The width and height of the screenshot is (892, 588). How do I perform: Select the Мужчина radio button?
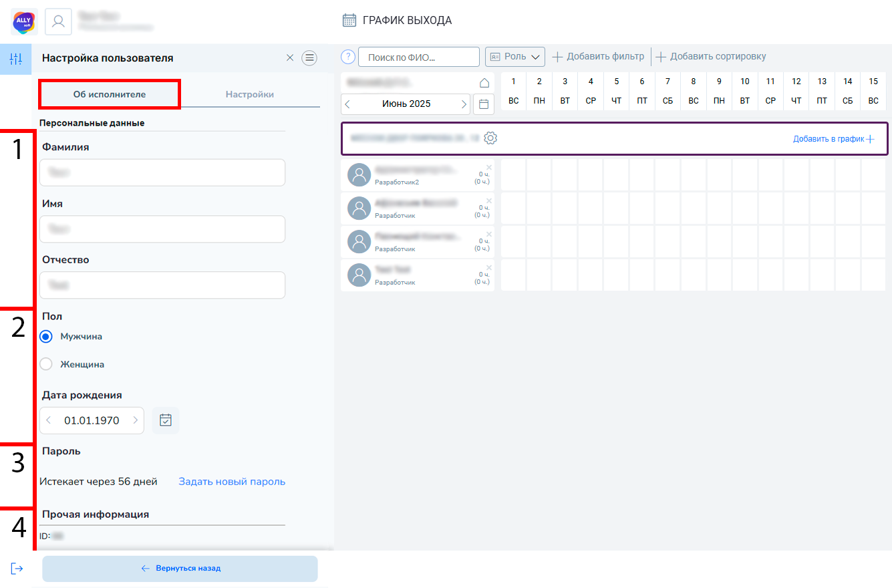pos(46,337)
